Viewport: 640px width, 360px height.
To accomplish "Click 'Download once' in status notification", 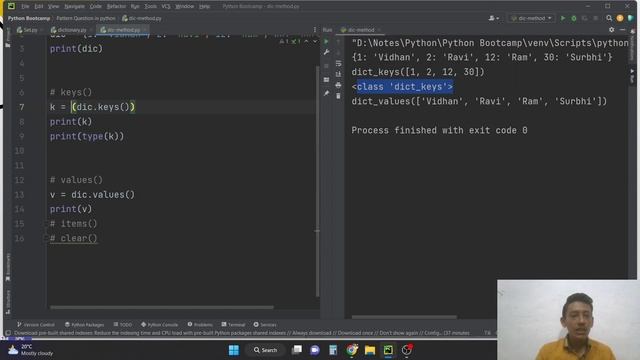I will (355, 333).
